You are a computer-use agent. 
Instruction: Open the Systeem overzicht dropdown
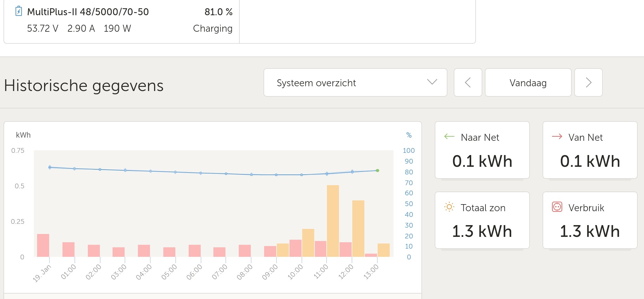(355, 82)
